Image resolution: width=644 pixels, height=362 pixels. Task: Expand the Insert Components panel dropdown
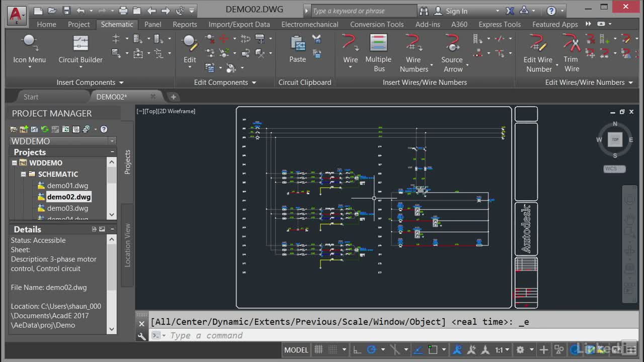[x=121, y=82]
